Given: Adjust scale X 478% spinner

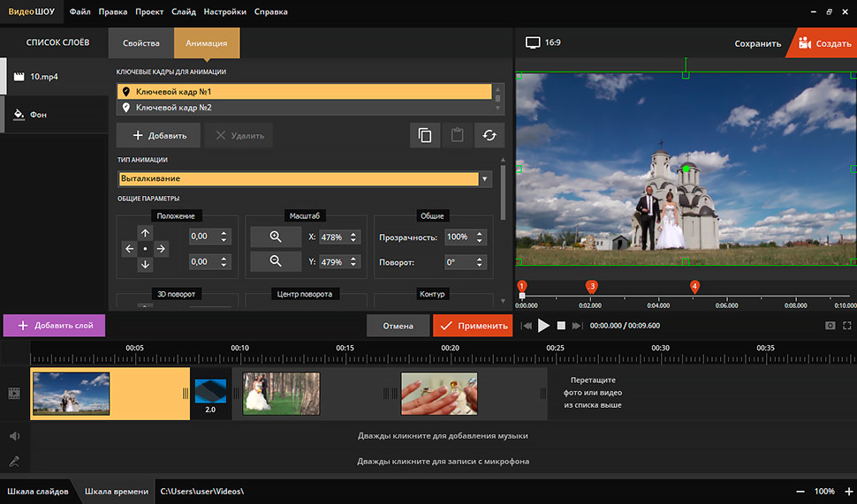Looking at the screenshot, I should coord(353,237).
